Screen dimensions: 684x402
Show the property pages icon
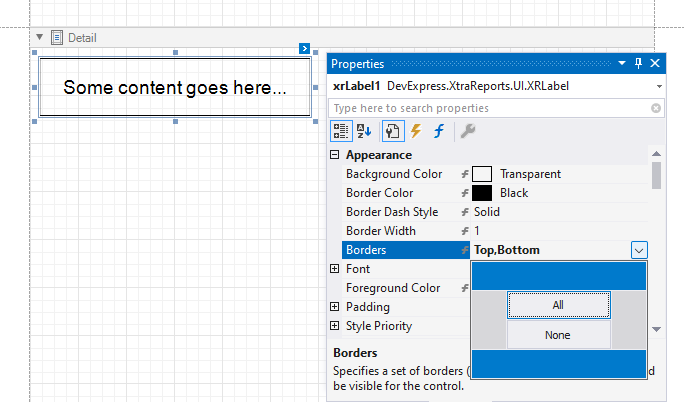click(x=393, y=131)
